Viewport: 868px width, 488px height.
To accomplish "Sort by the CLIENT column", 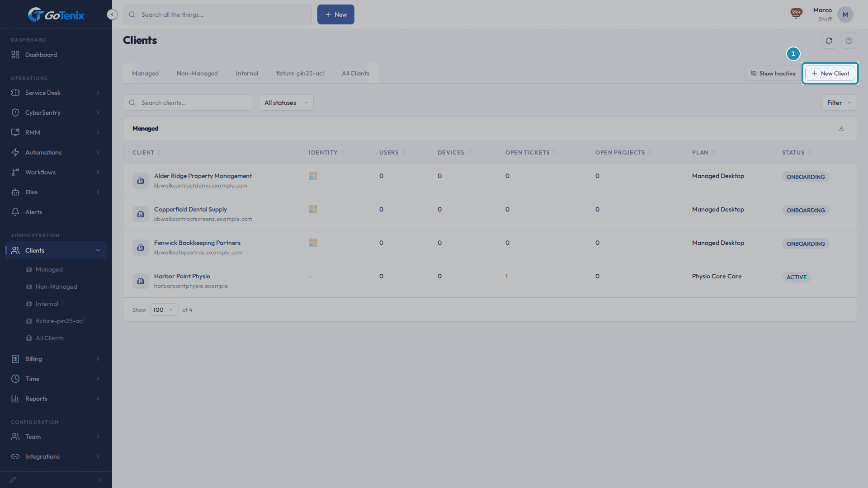I will click(x=147, y=152).
